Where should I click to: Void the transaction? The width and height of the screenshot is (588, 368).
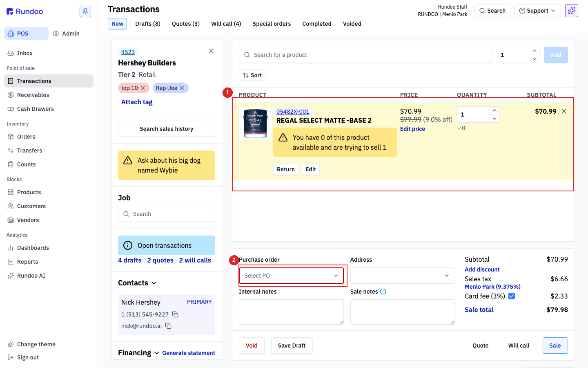point(252,346)
